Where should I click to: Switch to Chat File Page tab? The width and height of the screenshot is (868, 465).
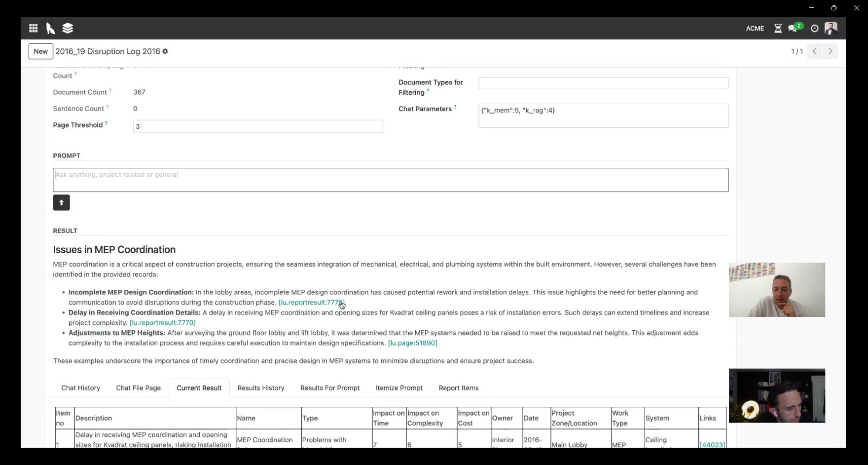coord(138,388)
